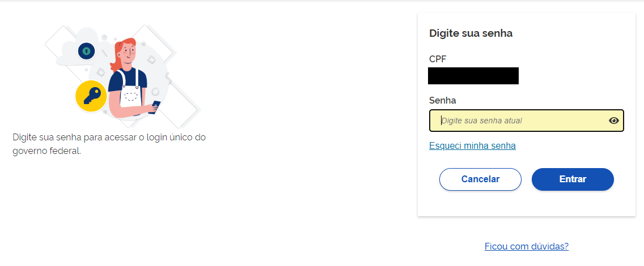This screenshot has width=644, height=266.
Task: Click the dark blue keyhole lock icon
Action: [x=86, y=51]
